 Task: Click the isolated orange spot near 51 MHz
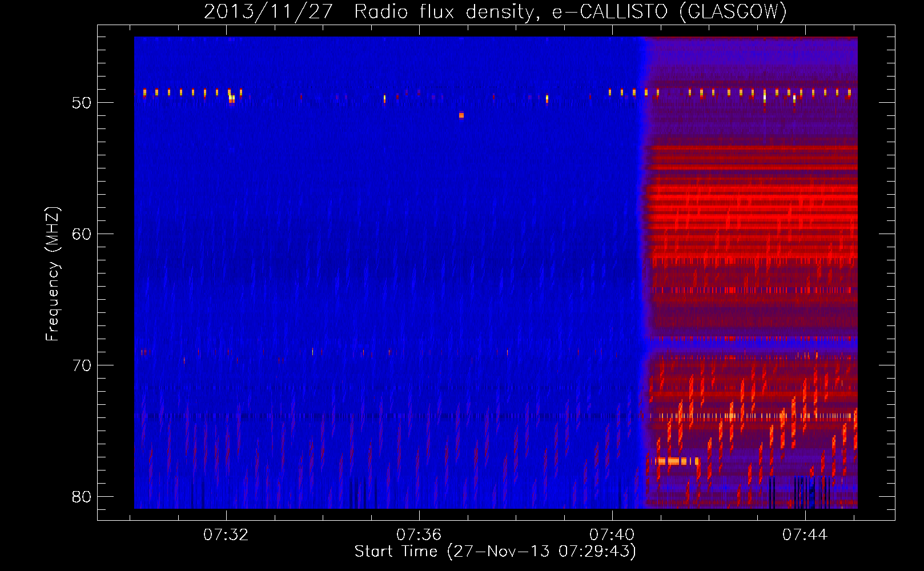[461, 115]
